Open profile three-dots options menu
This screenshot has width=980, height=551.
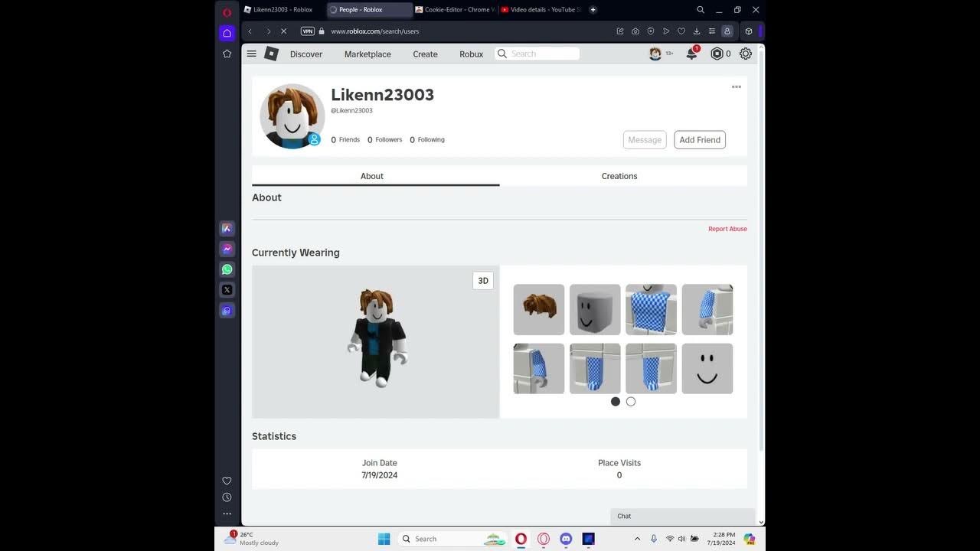point(737,86)
